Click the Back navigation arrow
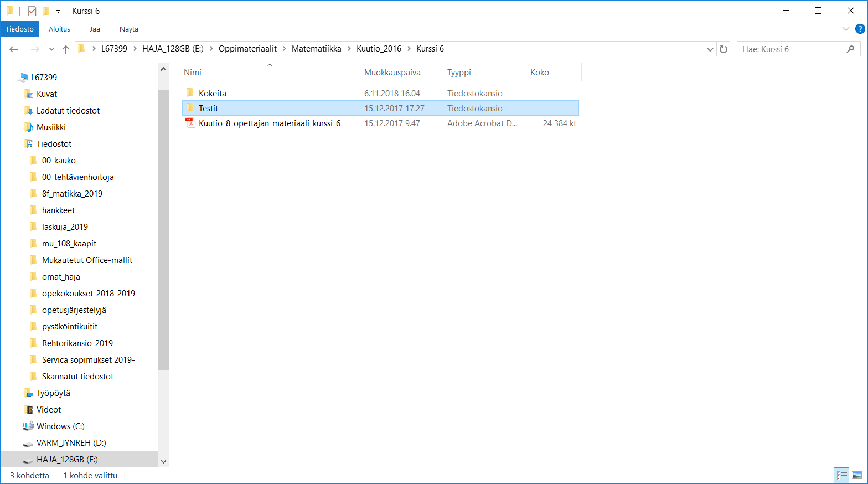The height and width of the screenshot is (484, 868). pos(14,49)
